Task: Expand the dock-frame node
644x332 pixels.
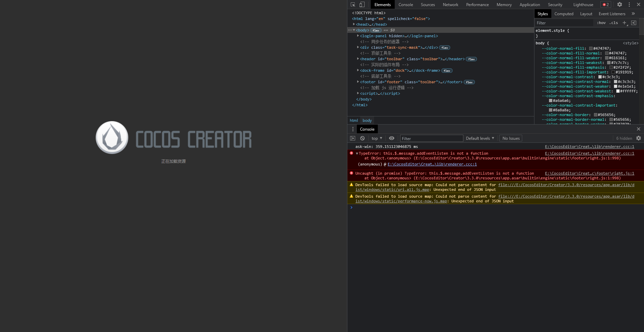Action: 358,70
